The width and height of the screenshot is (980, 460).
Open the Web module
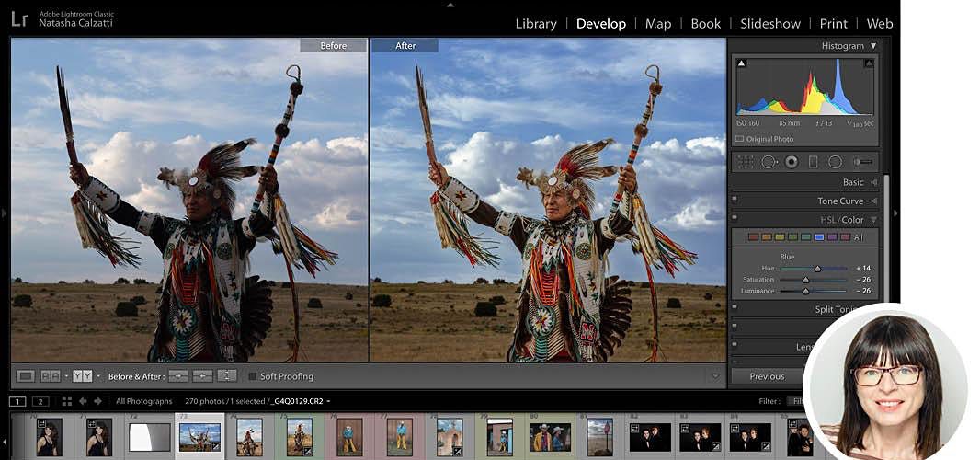pyautogui.click(x=880, y=24)
